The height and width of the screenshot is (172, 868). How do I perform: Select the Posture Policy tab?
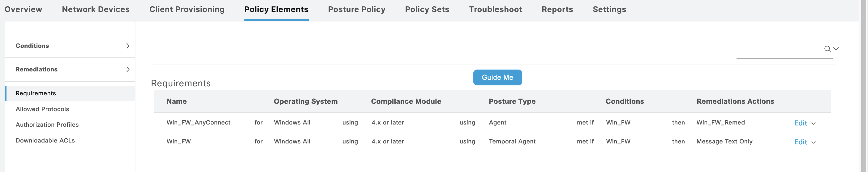point(356,9)
